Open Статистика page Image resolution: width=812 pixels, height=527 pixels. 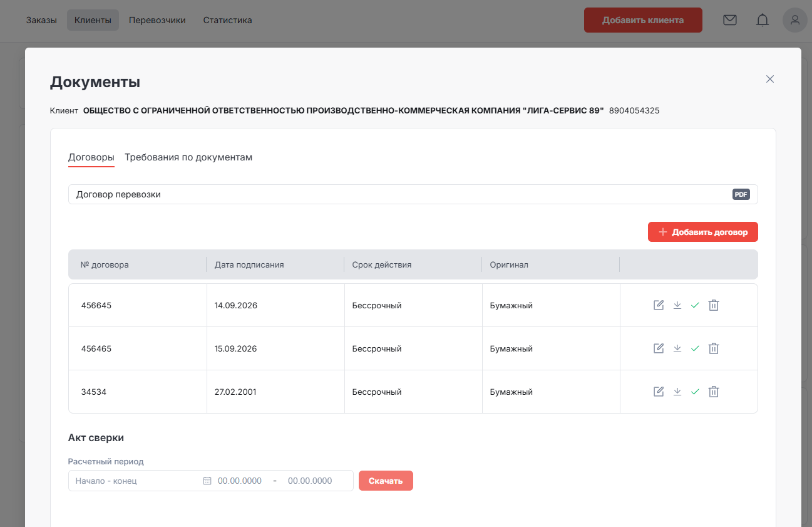pos(228,20)
